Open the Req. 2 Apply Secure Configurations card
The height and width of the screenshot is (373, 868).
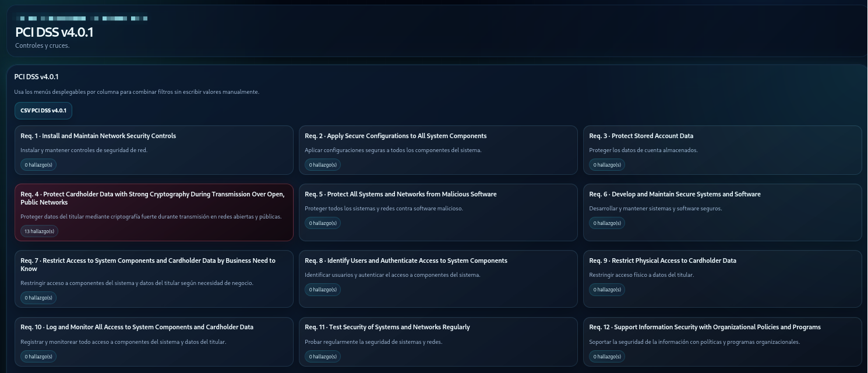pyautogui.click(x=438, y=150)
